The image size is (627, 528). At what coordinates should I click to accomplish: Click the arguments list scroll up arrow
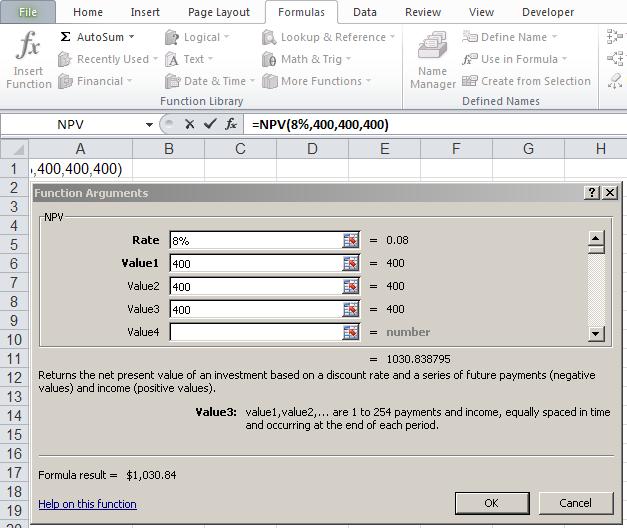(596, 239)
